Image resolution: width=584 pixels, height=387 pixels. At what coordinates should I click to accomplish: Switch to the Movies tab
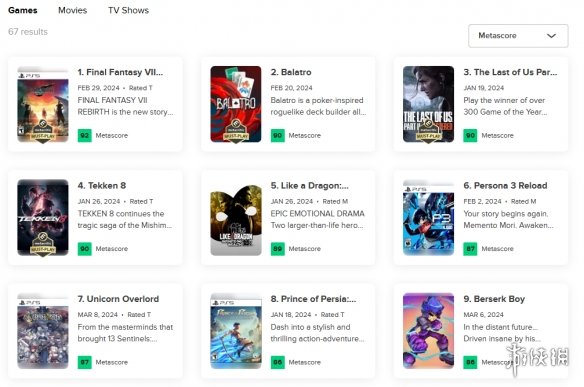coord(73,10)
